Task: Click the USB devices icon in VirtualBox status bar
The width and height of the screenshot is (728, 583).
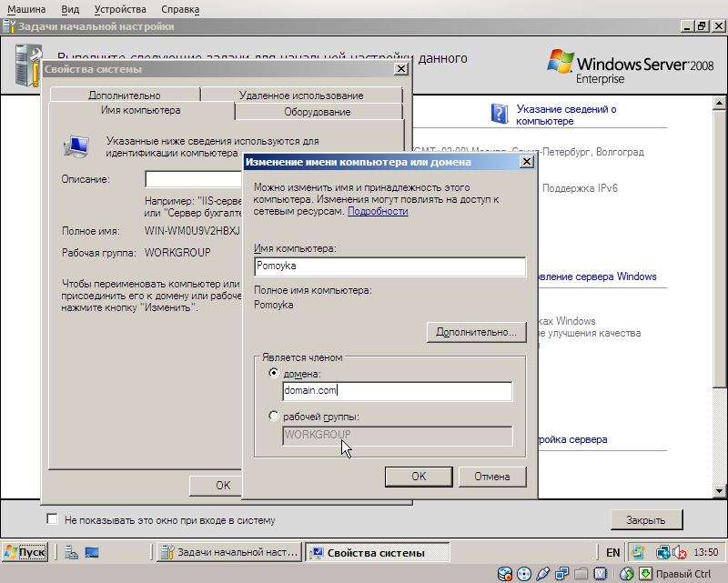Action: pos(542,574)
